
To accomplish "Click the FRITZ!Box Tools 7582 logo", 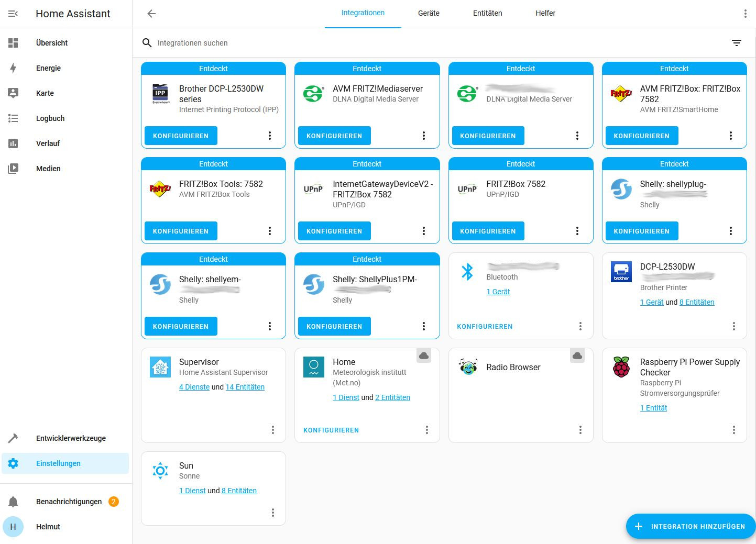I will point(160,189).
